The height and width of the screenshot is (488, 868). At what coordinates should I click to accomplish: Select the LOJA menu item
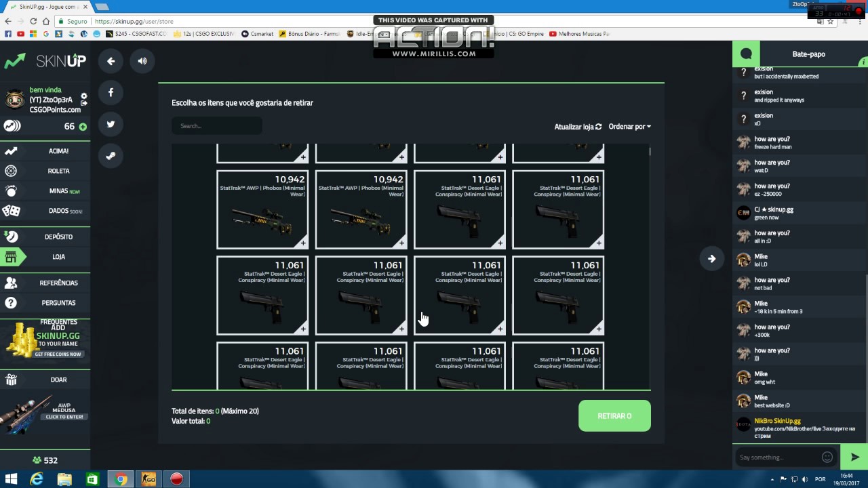tap(45, 257)
